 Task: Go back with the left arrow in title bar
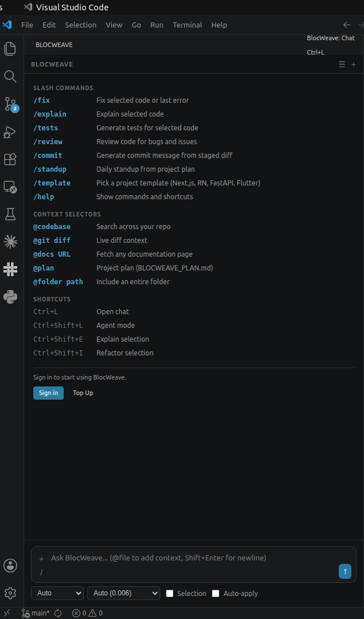(347, 25)
